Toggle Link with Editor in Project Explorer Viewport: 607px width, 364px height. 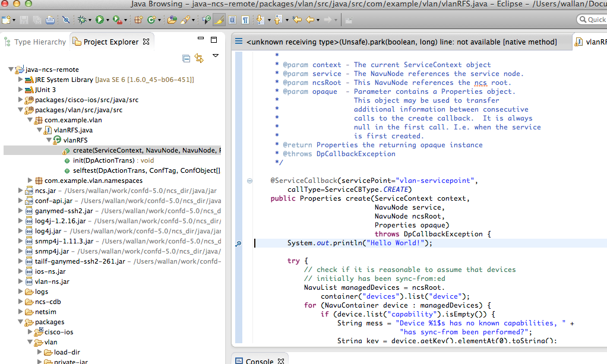point(199,58)
